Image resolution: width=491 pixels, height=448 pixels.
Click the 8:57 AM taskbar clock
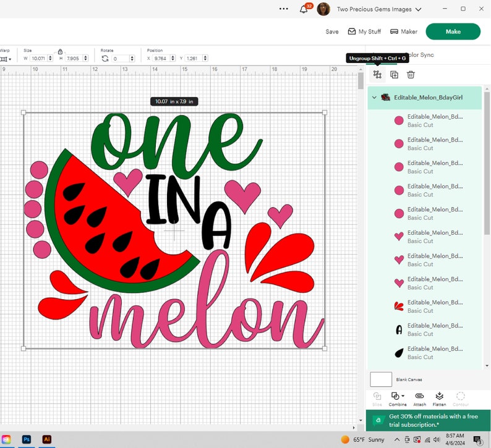pos(455,439)
